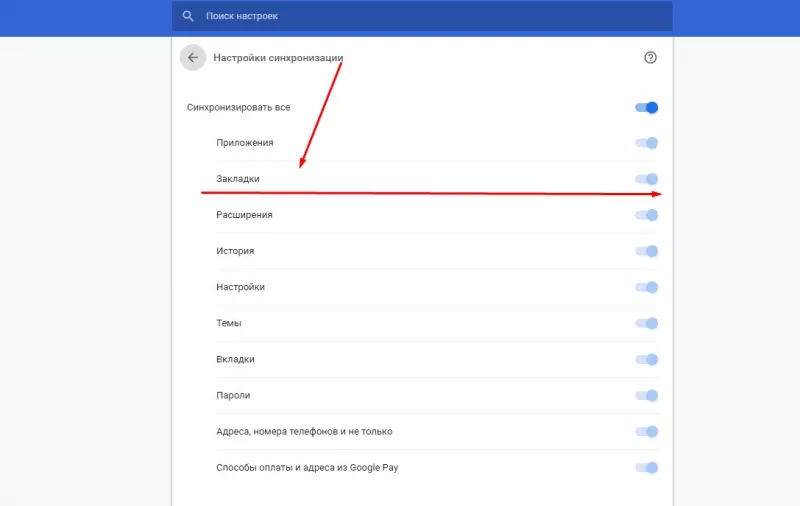Toggle the Настройки sync switch
The height and width of the screenshot is (506, 800).
point(647,287)
